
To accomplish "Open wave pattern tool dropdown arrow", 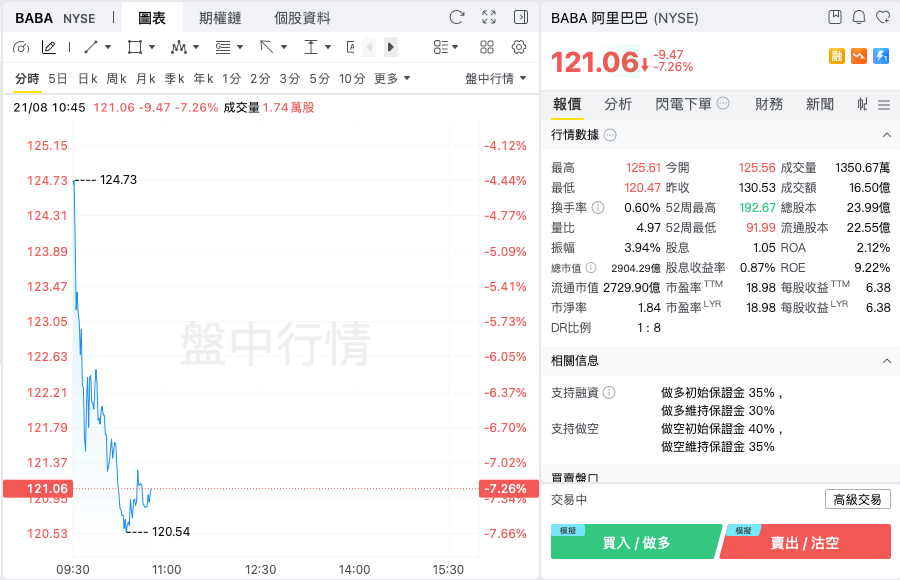I will pos(196,47).
